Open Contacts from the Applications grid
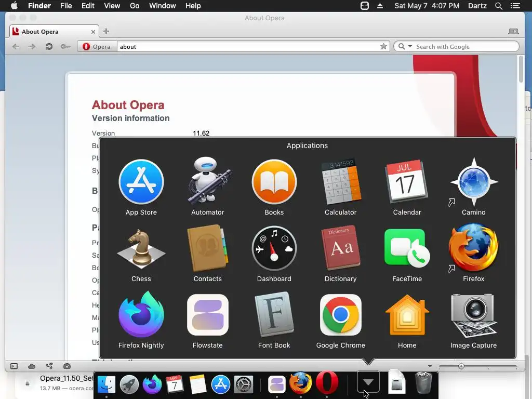 (208, 248)
